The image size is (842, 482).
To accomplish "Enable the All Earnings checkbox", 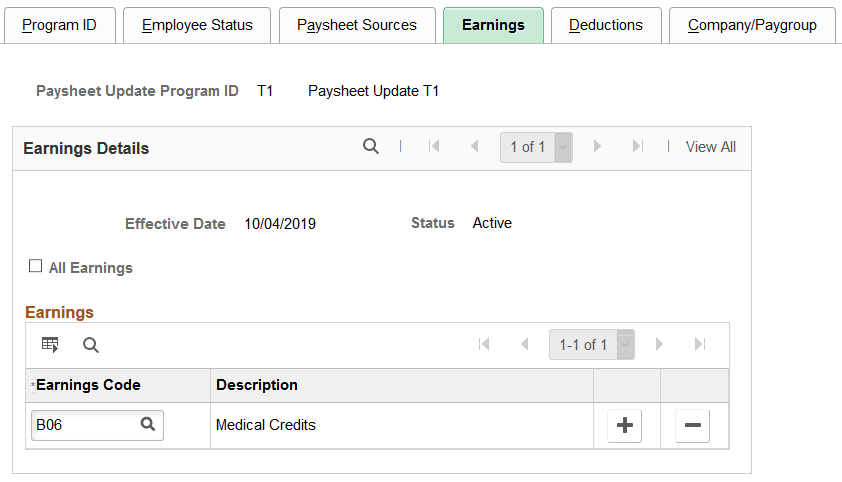I will point(35,266).
